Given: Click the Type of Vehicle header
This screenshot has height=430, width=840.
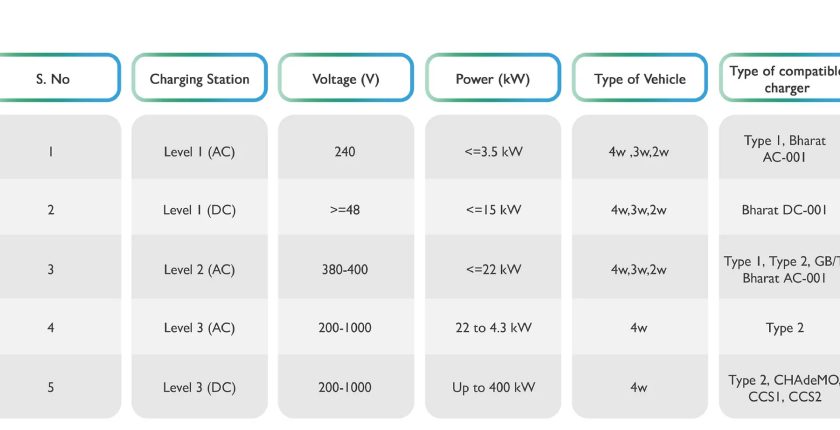Looking at the screenshot, I should pyautogui.click(x=639, y=78).
